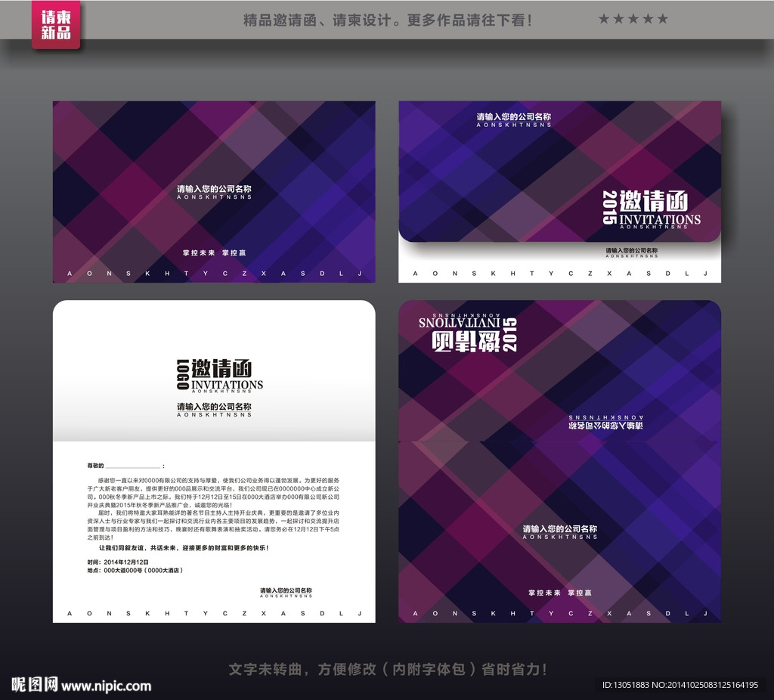The image size is (774, 700).
Task: Open the unfolded plaid card with upside-down title
Action: pyautogui.click(x=560, y=461)
